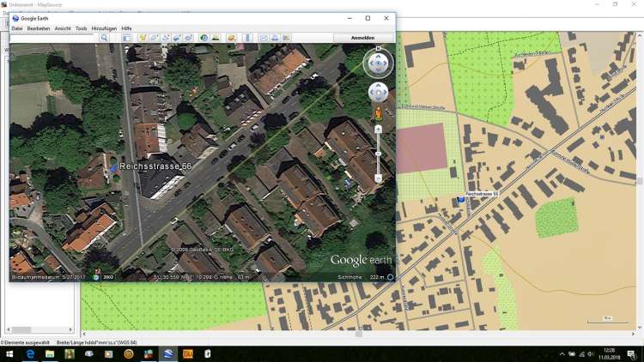
Task: Add a placemark with the yellow pin icon
Action: tap(143, 38)
